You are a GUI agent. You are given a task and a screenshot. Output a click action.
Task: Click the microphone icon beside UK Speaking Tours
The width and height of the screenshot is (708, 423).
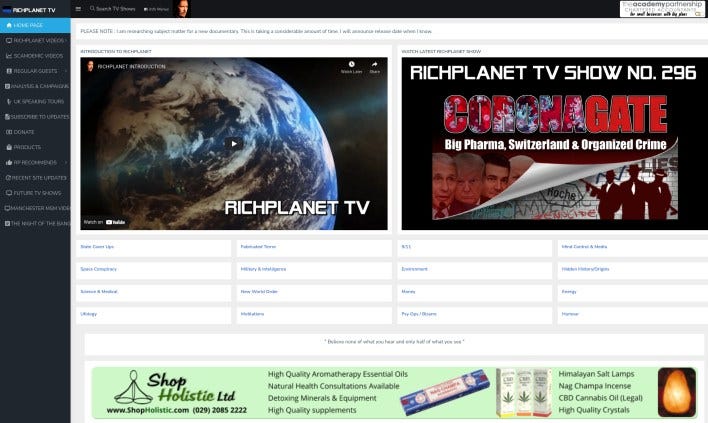pos(9,102)
